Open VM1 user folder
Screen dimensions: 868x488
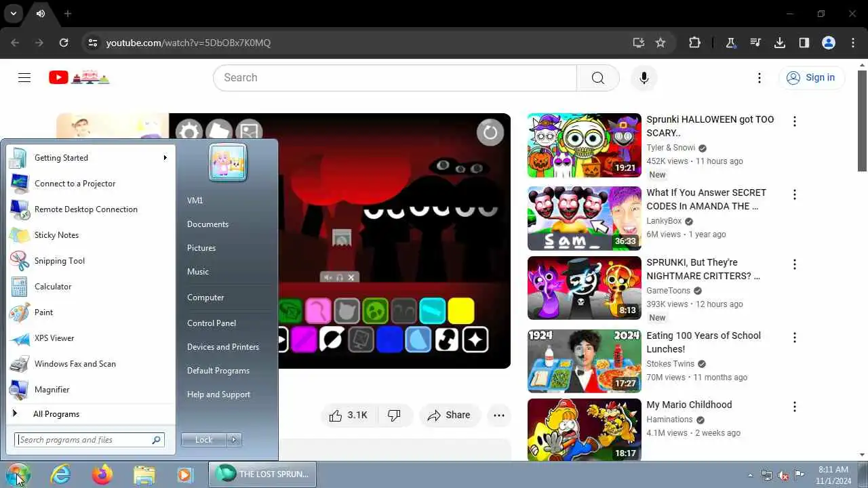pos(195,201)
